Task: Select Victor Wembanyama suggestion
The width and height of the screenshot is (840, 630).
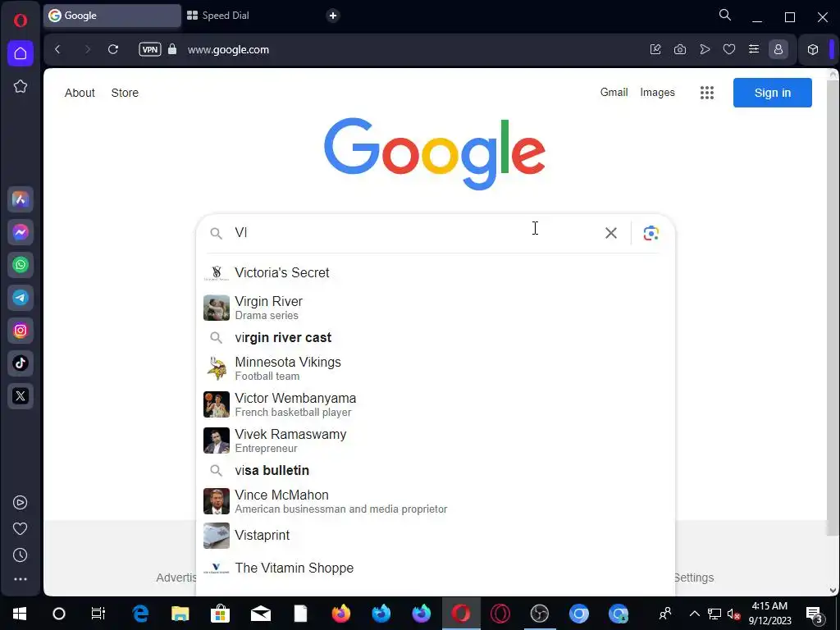Action: point(436,404)
